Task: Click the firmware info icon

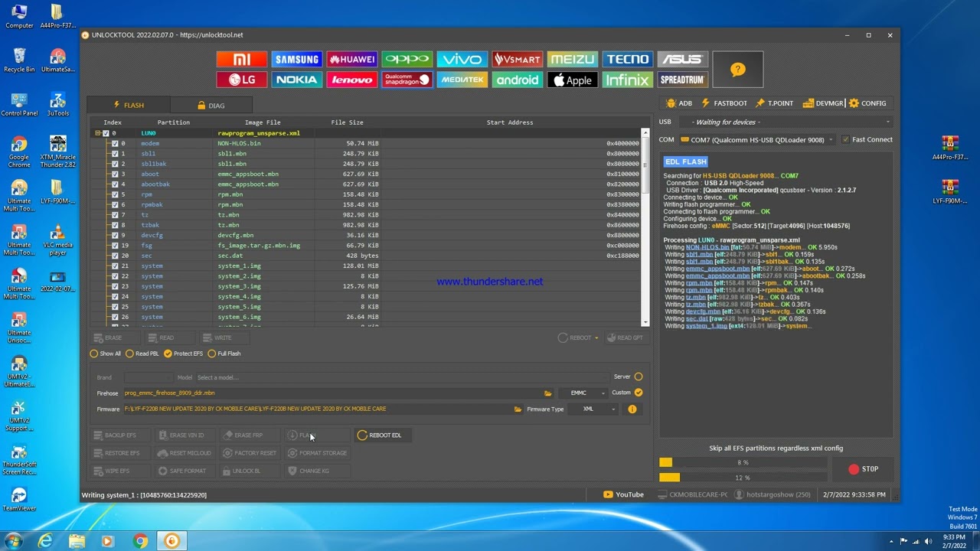Action: point(632,409)
